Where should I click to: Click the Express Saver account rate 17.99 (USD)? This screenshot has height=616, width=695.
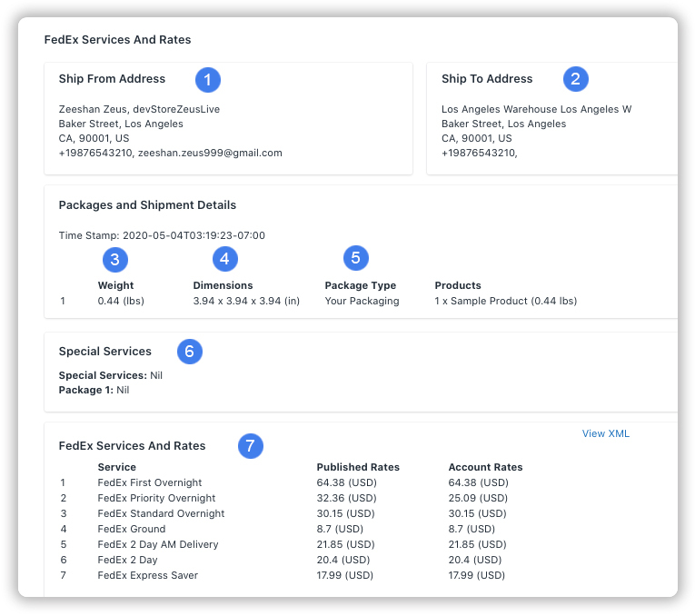[x=476, y=575]
